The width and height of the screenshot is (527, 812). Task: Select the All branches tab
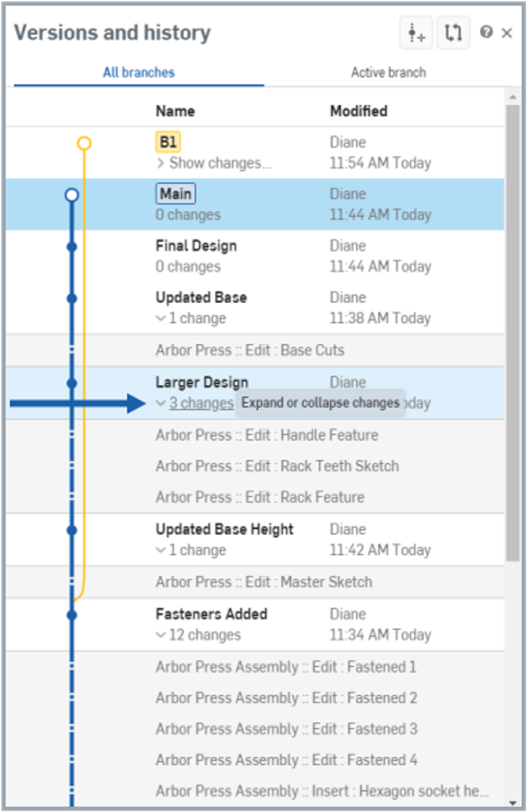pyautogui.click(x=139, y=72)
